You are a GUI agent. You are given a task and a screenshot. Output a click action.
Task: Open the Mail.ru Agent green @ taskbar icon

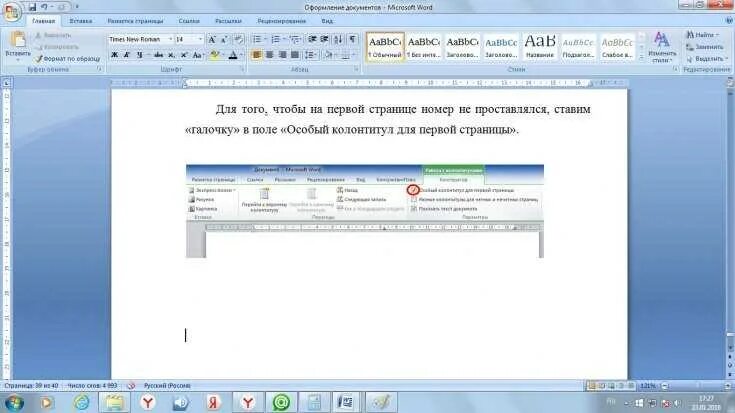281,403
